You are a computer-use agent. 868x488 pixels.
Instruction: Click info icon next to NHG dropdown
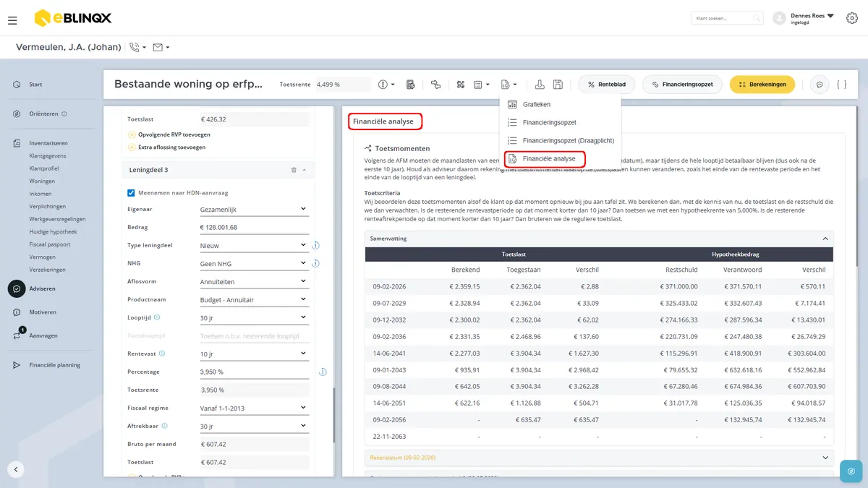click(316, 264)
